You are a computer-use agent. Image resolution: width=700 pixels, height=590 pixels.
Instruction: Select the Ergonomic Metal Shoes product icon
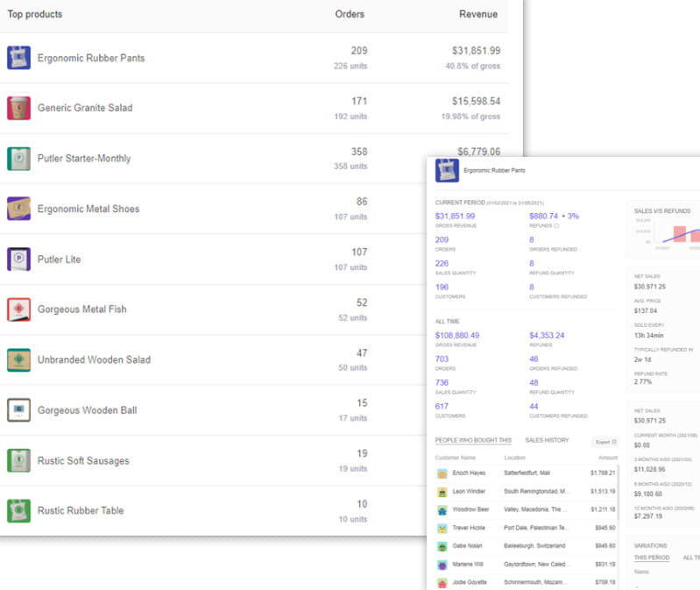click(x=18, y=209)
